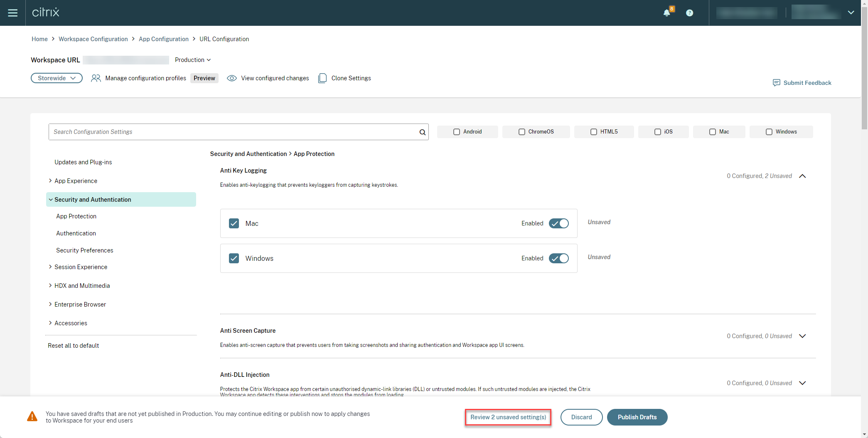Screen dimensions: 868x438
Task: Click the Clone Settings icon
Action: click(x=322, y=78)
